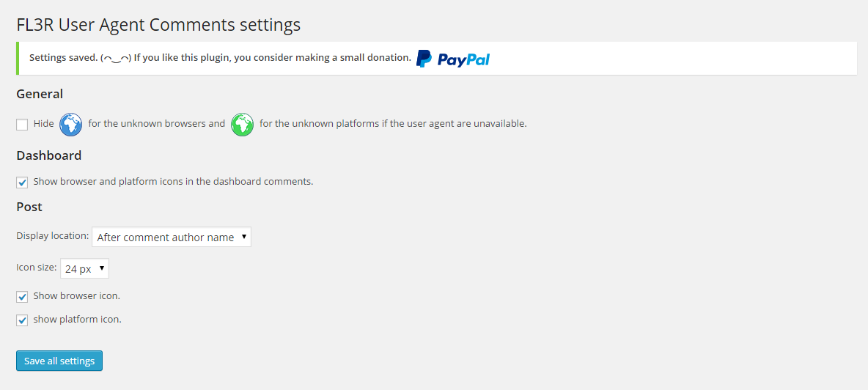Click the 'Settings saved.' notice text
Viewport: 868px width, 390px height.
(63, 58)
